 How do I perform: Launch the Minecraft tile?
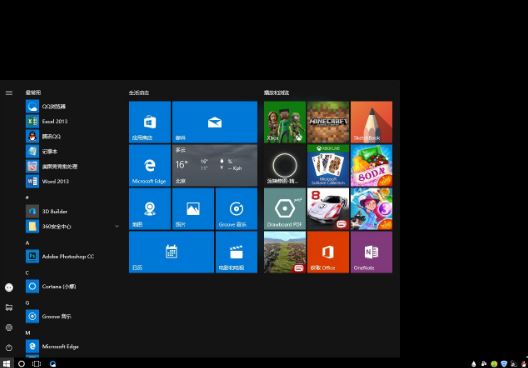point(328,122)
